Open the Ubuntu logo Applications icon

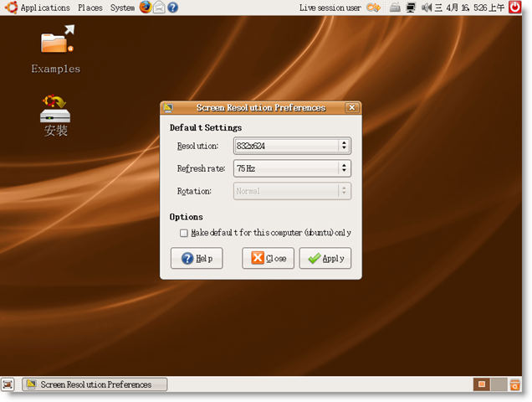click(x=11, y=8)
